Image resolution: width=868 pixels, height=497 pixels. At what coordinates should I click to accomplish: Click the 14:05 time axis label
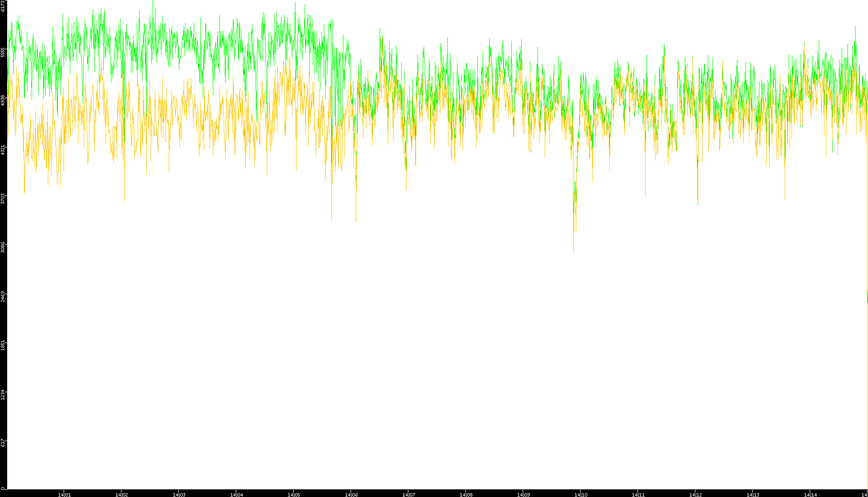click(x=294, y=495)
